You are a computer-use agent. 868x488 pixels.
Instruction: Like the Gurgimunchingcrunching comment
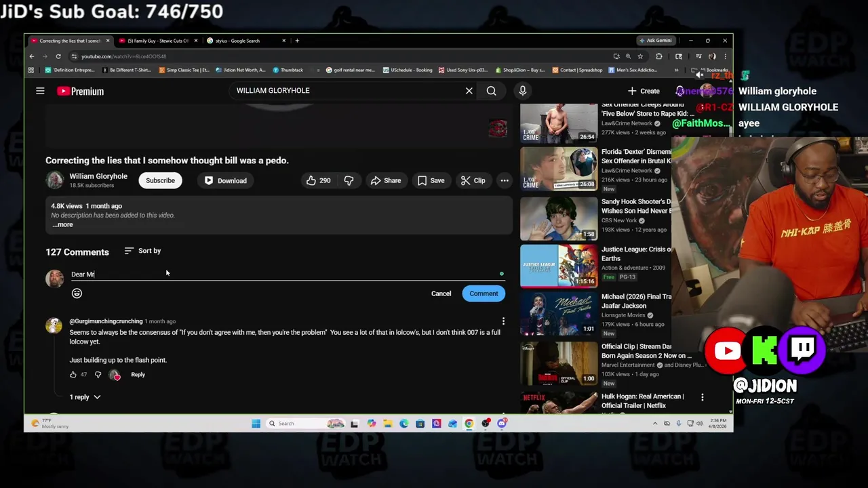click(x=73, y=374)
